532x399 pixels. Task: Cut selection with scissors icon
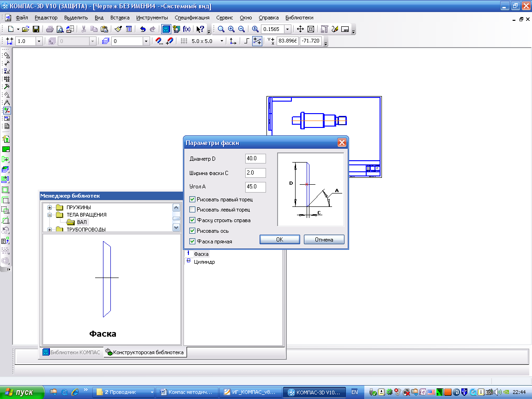tap(84, 29)
